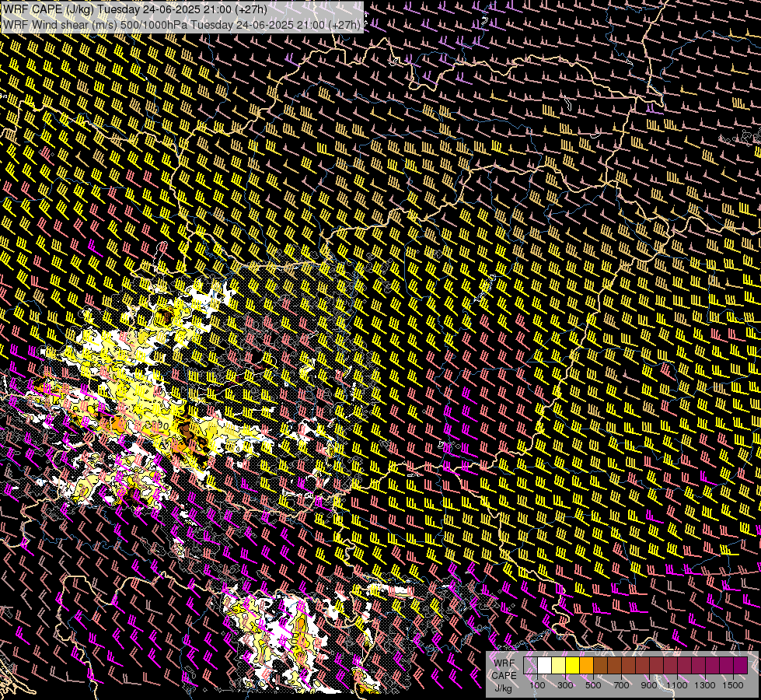This screenshot has width=761, height=700.
Task: Click the 'WRF Wind shear (m/s) 500/1000hPa' title line
Action: pos(182,24)
